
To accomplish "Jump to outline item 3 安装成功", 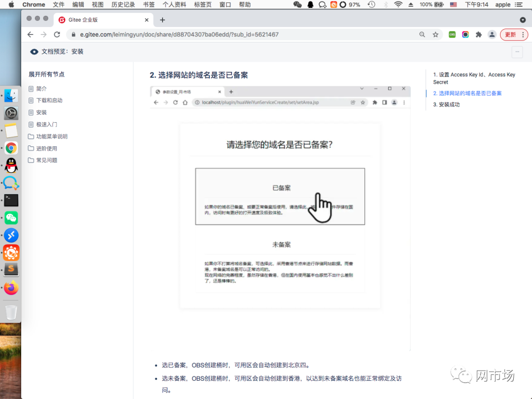I will pyautogui.click(x=446, y=104).
